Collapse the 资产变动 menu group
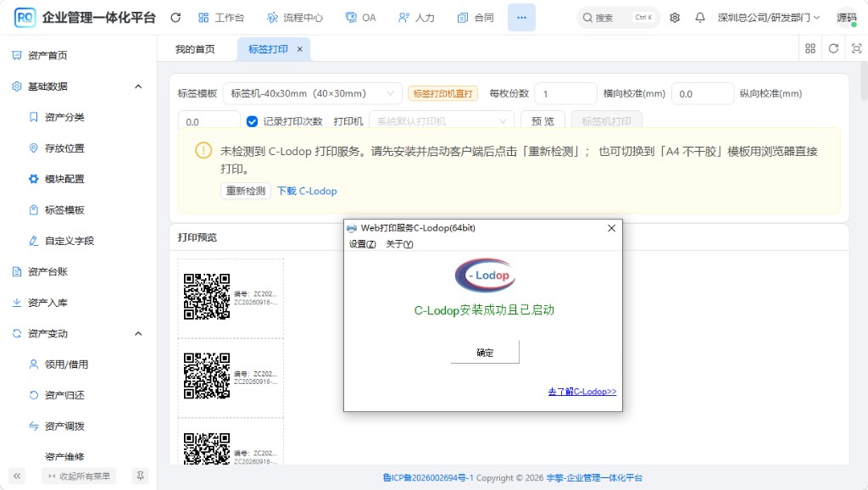Image resolution: width=868 pixels, height=490 pixels. click(x=138, y=333)
